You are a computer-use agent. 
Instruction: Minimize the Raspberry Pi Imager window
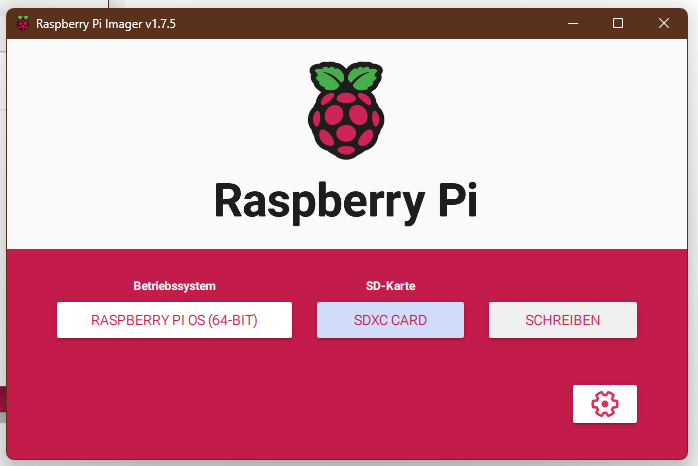(573, 23)
